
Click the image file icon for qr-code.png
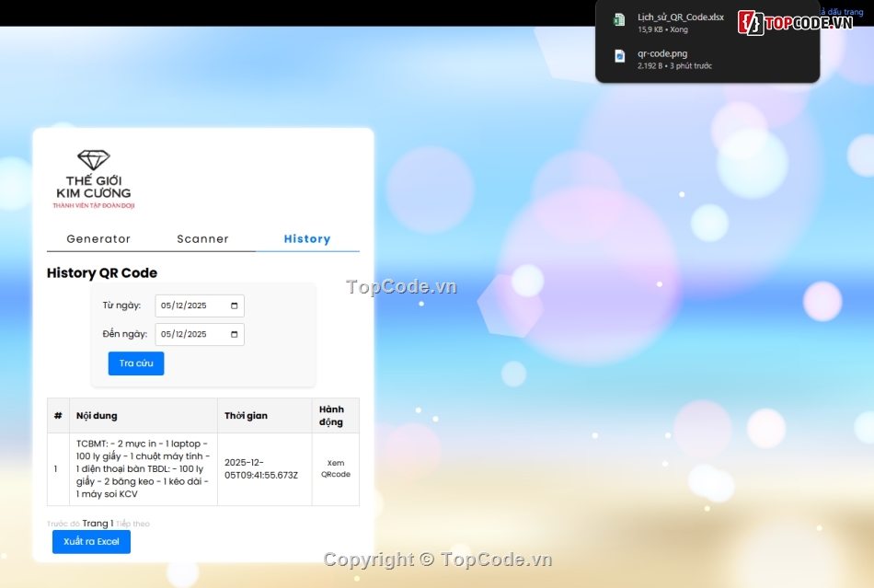point(620,56)
